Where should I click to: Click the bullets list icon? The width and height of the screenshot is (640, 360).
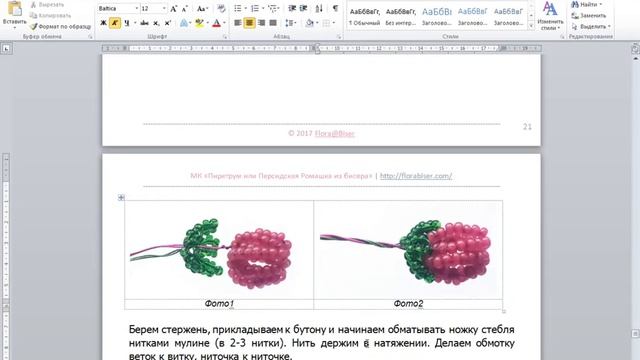[238, 9]
